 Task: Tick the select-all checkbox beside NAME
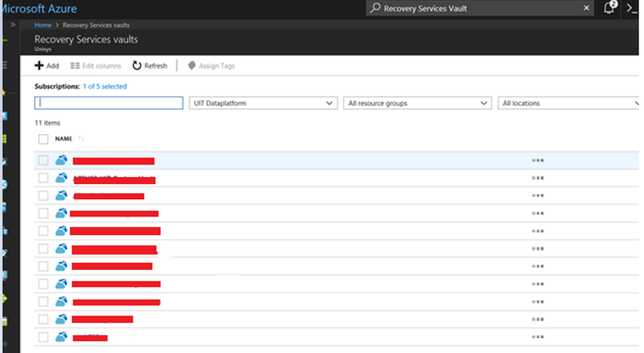[43, 139]
